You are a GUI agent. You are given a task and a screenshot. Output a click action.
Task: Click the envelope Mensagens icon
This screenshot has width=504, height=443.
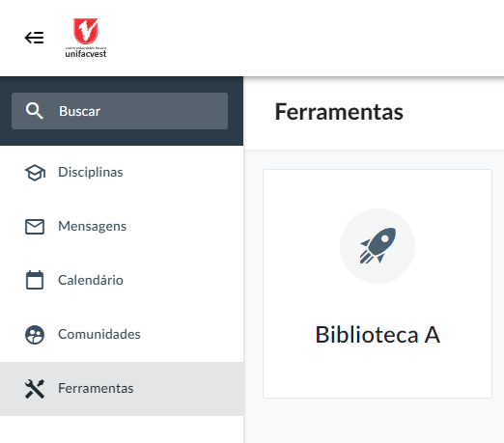coord(35,227)
